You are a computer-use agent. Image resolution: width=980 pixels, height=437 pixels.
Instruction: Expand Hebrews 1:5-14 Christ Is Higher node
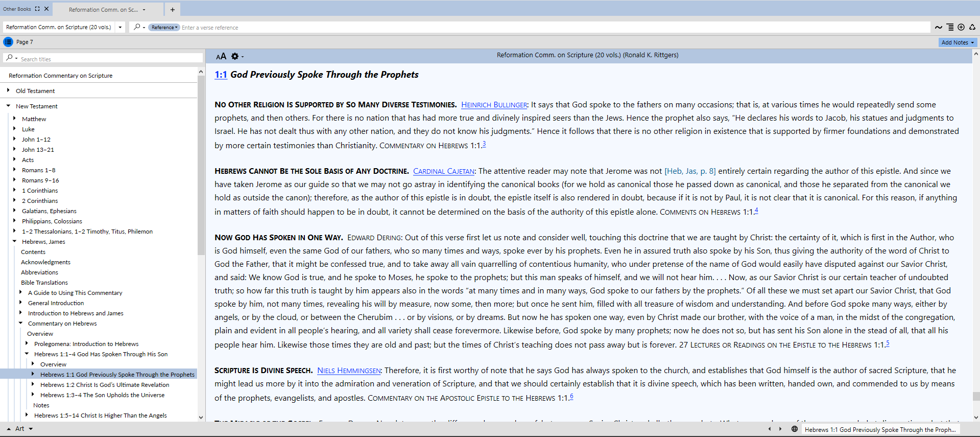[27, 415]
